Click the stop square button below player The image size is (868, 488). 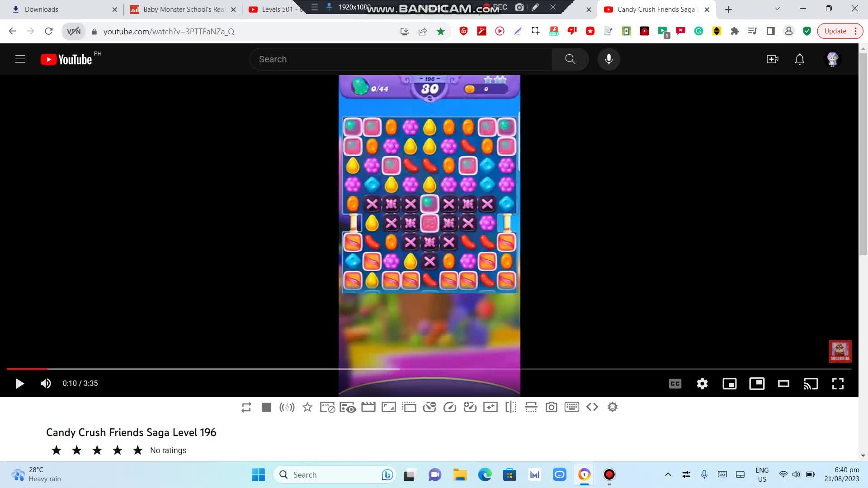[x=267, y=408]
